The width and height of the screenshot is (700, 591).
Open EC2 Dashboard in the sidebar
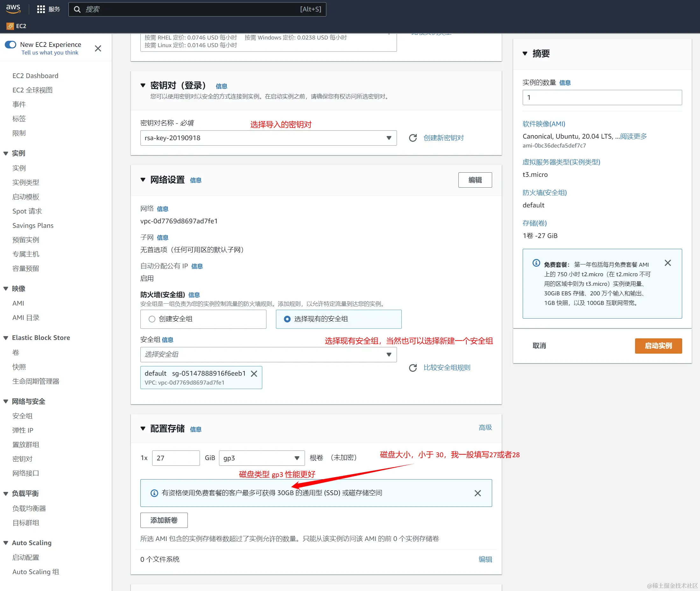35,76
